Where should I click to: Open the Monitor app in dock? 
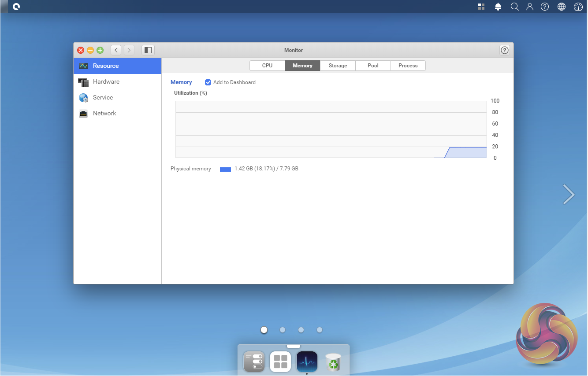(307, 362)
